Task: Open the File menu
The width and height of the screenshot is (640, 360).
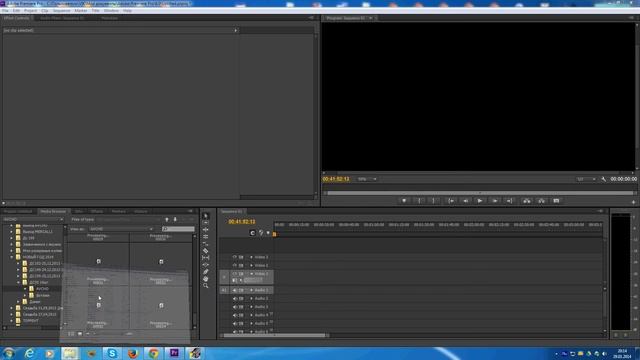Action: (5, 11)
